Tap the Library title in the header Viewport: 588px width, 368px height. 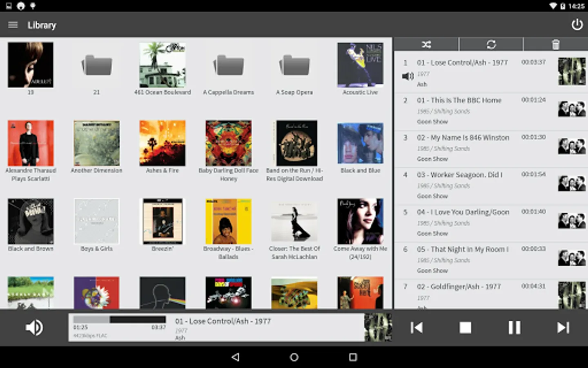click(42, 25)
